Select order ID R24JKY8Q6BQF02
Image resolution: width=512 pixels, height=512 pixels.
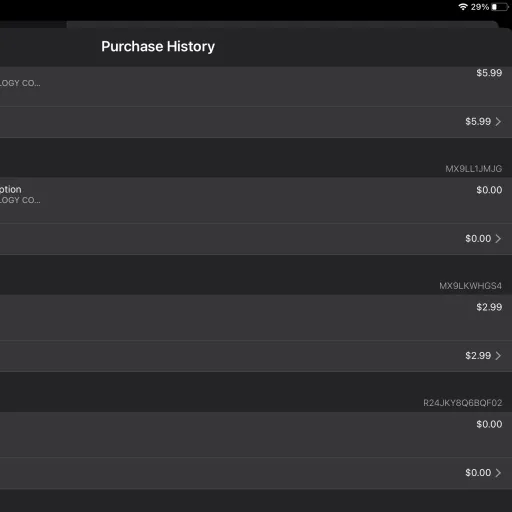point(463,403)
